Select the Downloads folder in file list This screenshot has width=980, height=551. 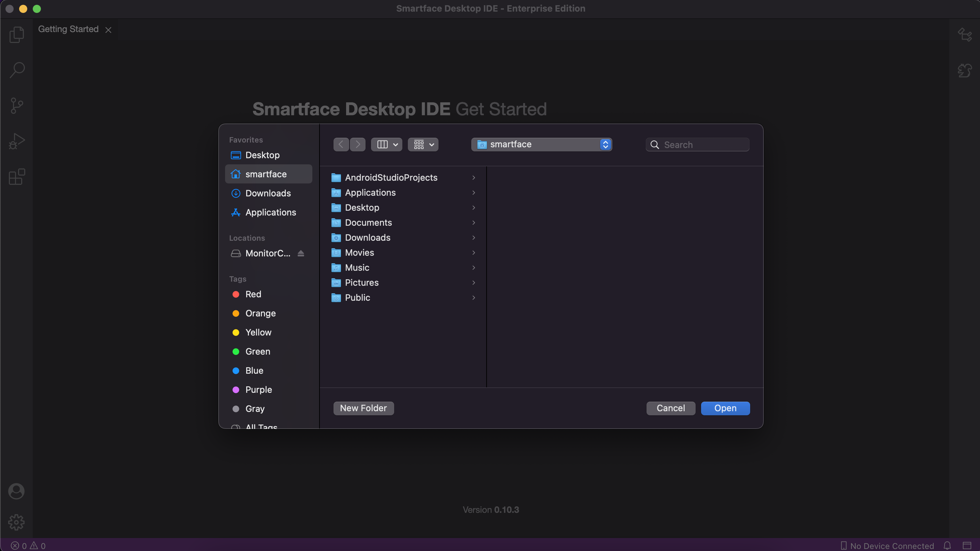coord(403,238)
